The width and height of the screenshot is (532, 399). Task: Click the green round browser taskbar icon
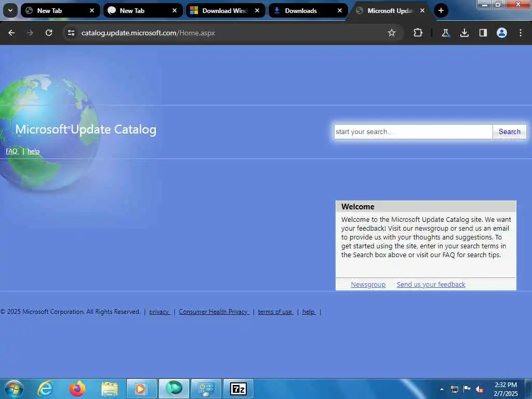(x=174, y=389)
